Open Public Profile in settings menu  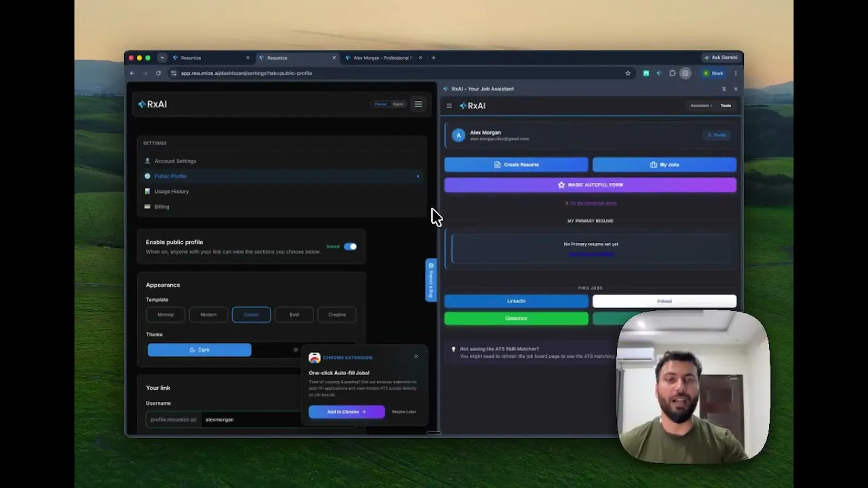(282, 176)
